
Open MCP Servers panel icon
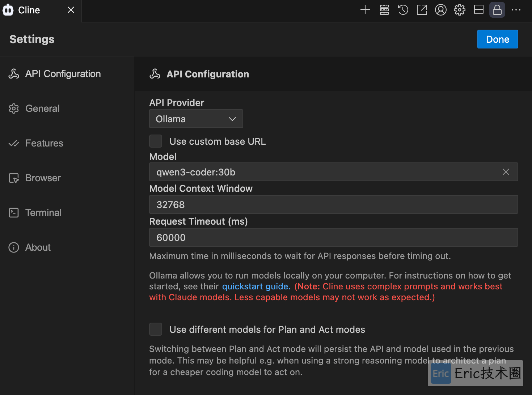384,10
